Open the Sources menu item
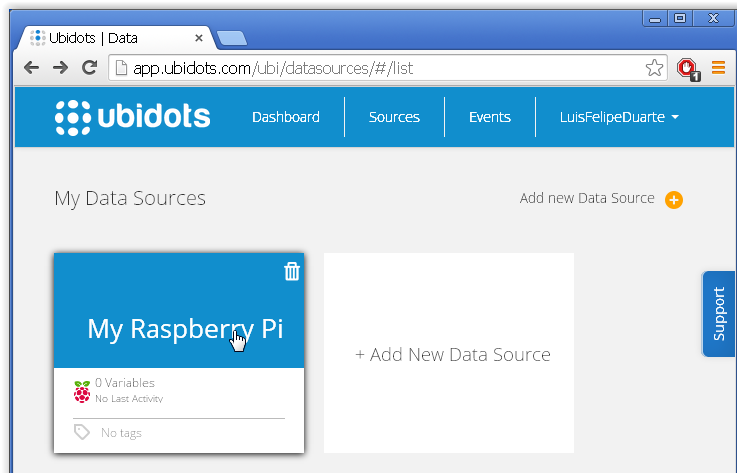738x473 pixels. pyautogui.click(x=394, y=117)
